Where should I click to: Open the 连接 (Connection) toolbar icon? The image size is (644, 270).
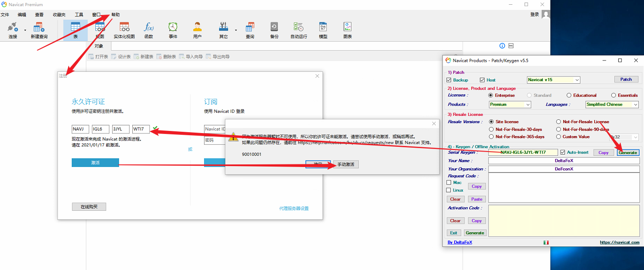[13, 30]
